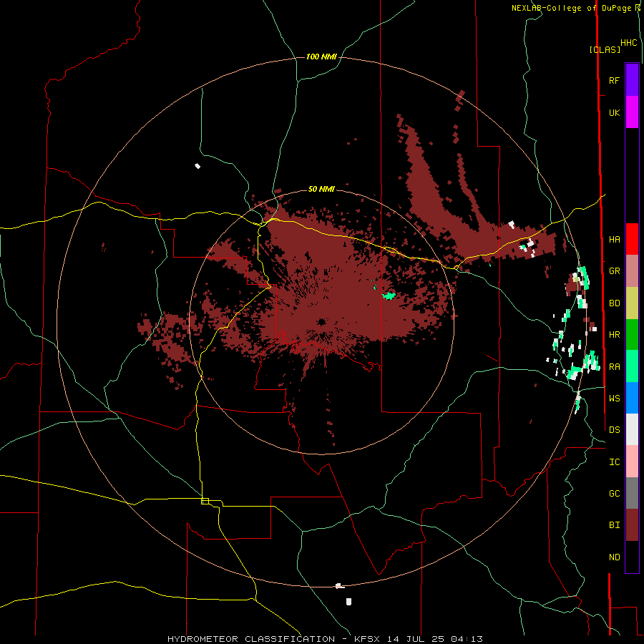Click the HYDROMETEOR CLASSIFICATION title text
This screenshot has height=644, width=644.
pos(251,639)
